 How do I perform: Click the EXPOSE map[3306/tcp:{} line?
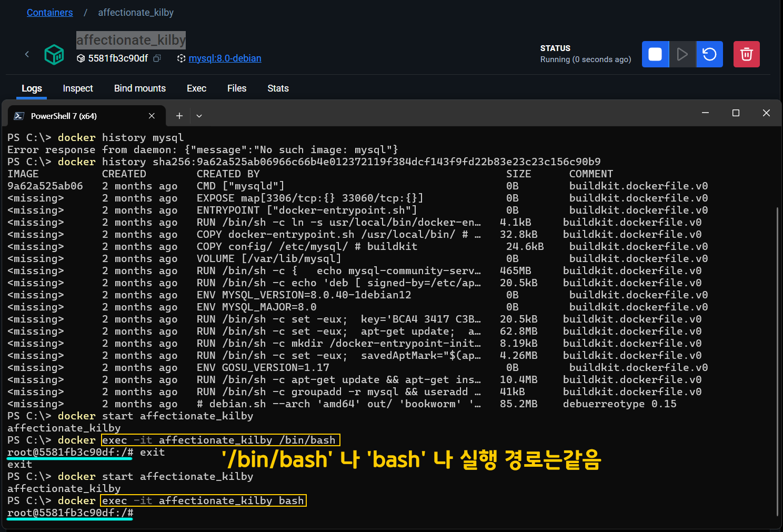(310, 198)
